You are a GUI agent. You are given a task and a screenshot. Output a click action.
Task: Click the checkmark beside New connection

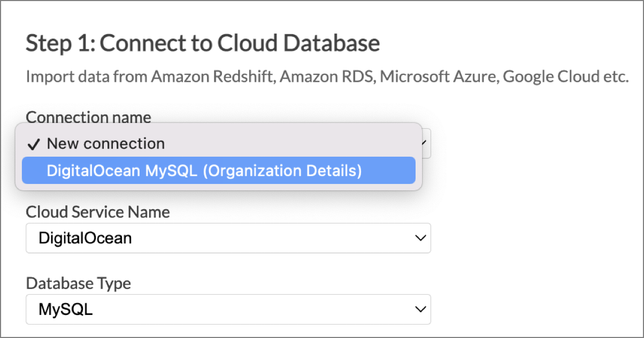[x=33, y=143]
